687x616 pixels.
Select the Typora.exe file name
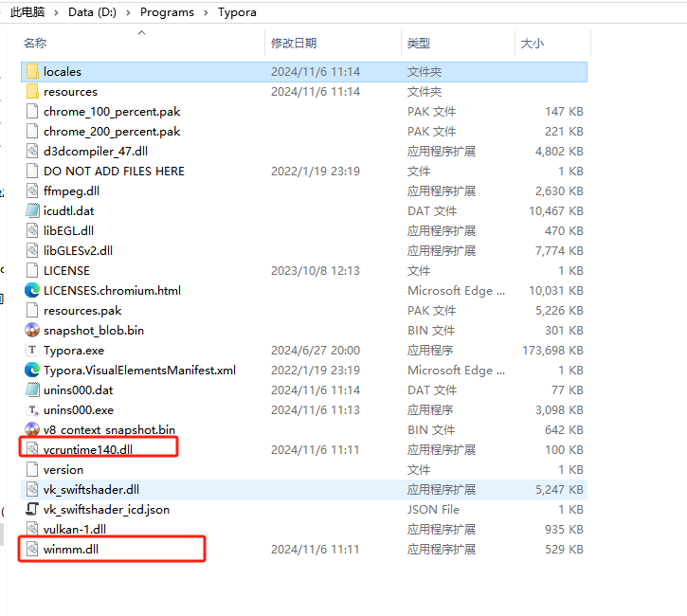74,351
